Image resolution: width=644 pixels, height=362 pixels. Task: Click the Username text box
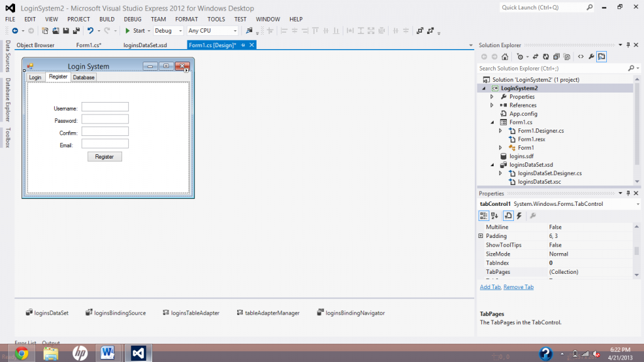point(105,107)
